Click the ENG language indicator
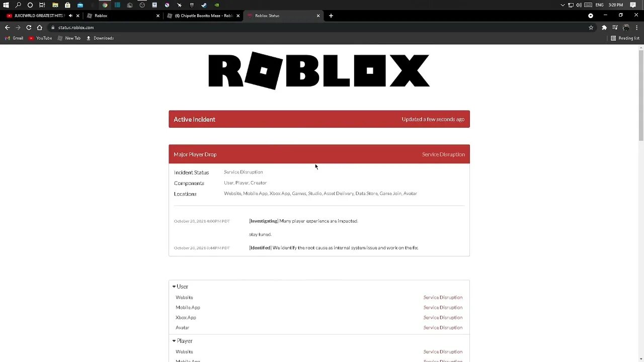 (599, 5)
